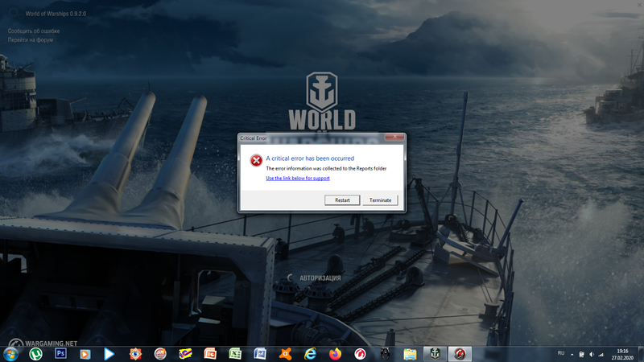This screenshot has height=362, width=644.
Task: Click the 'World of Warships 0.9.2.0' version text
Action: pos(56,14)
